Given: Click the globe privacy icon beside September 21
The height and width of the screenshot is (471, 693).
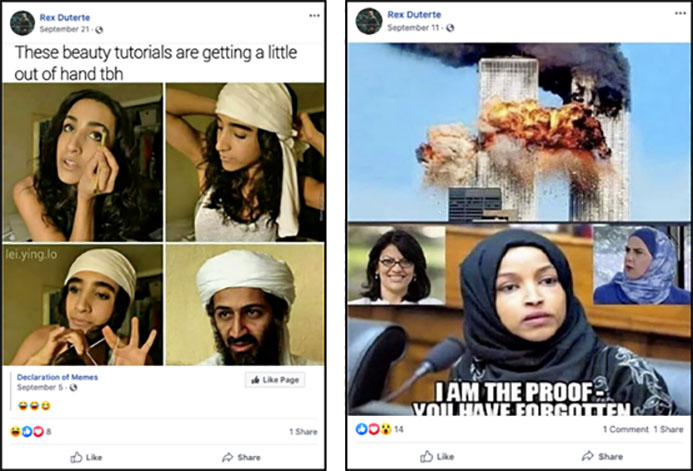Looking at the screenshot, I should click(99, 30).
